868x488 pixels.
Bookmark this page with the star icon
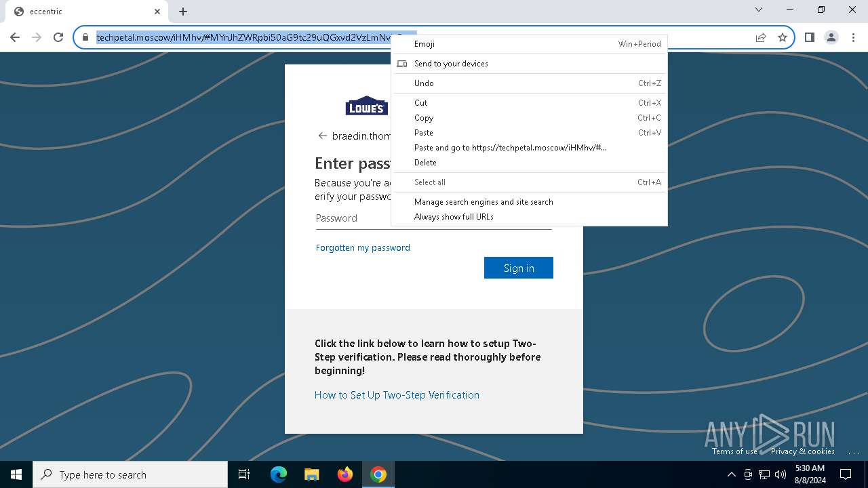point(783,38)
